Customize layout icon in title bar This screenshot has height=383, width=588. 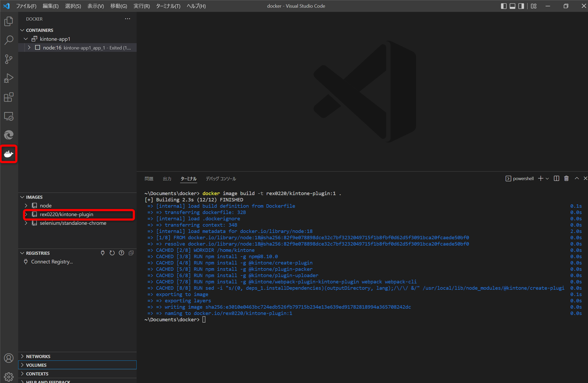pyautogui.click(x=534, y=6)
